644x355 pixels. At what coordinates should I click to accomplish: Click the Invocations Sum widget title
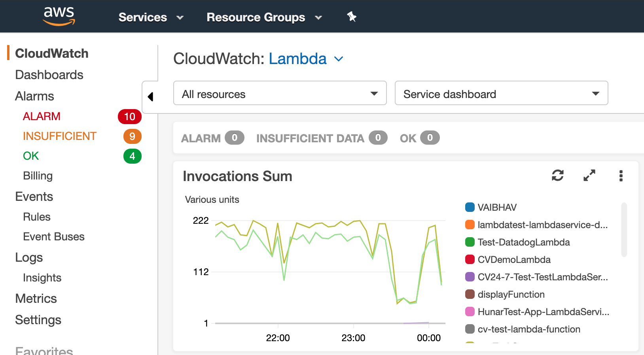237,176
